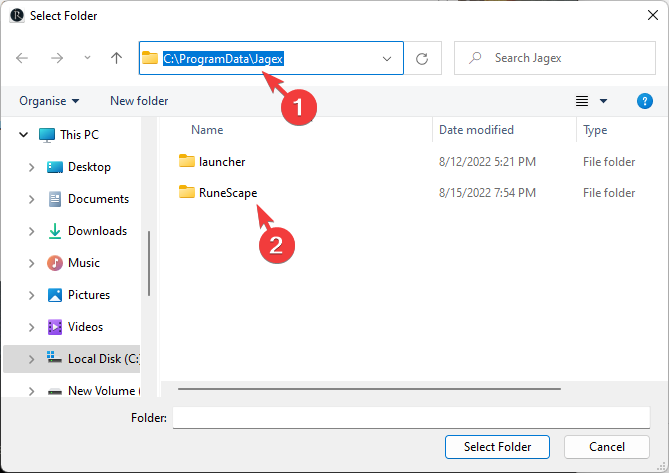Open Downloads in the sidebar
669x473 pixels.
(97, 231)
